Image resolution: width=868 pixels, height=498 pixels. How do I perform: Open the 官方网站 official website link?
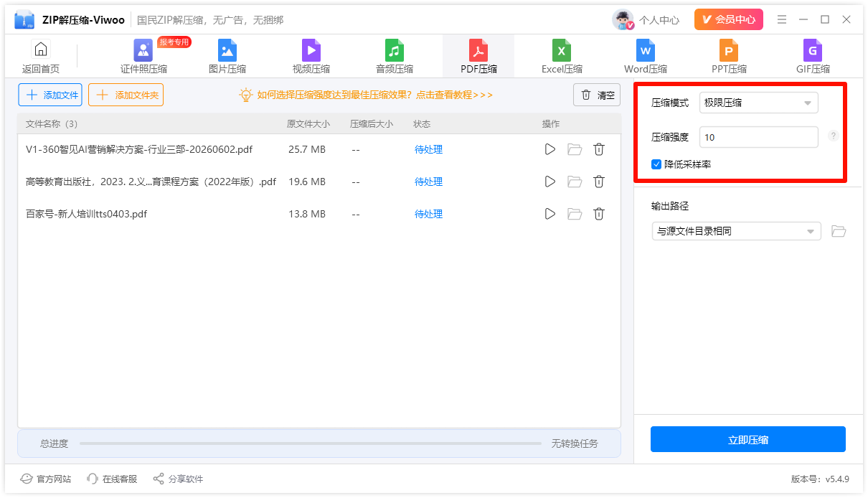pyautogui.click(x=45, y=479)
